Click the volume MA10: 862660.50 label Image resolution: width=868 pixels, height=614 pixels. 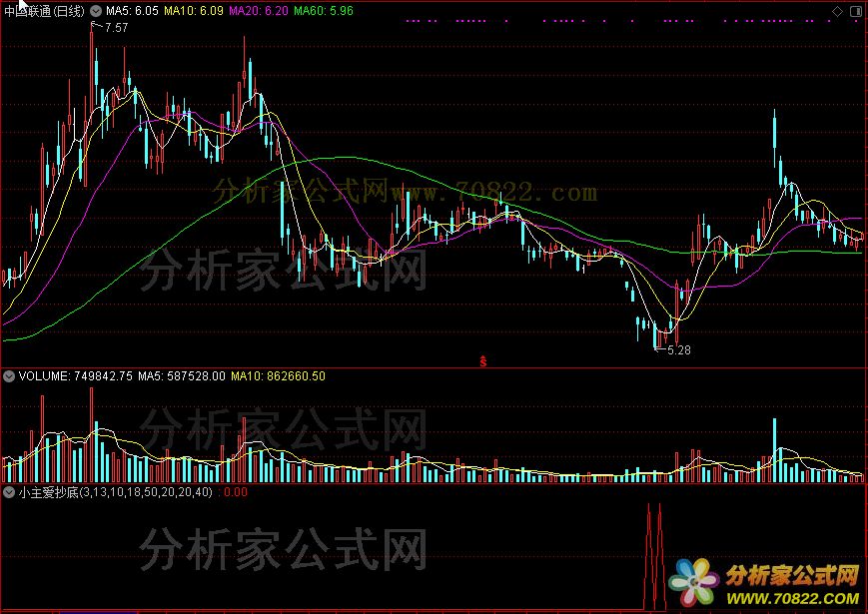pos(278,376)
